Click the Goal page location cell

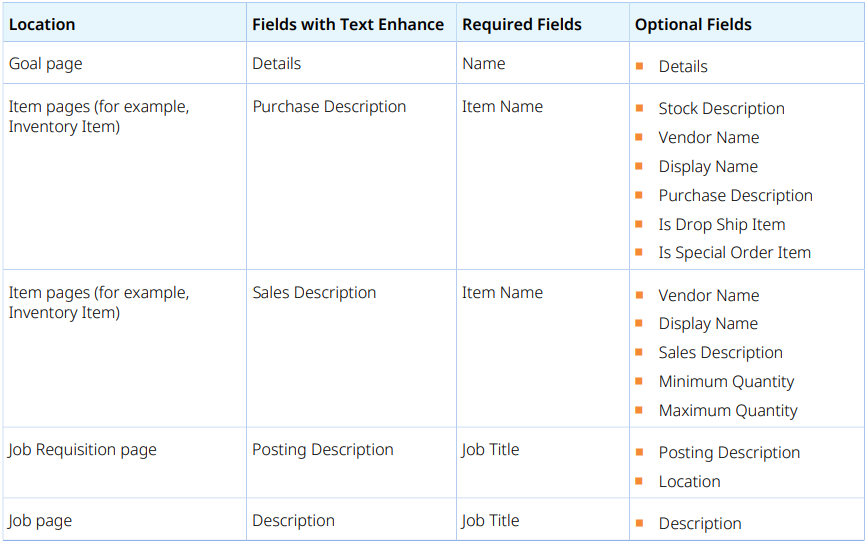coord(46,64)
